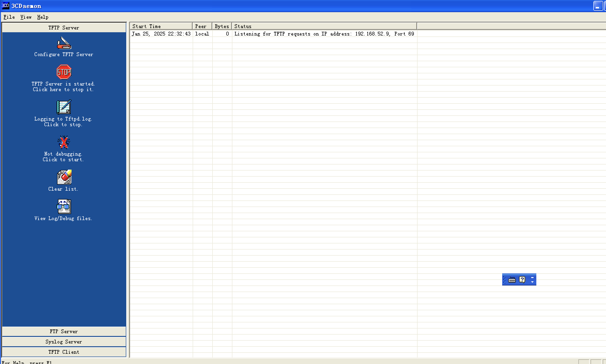
Task: Click the help question mark on language bar
Action: pyautogui.click(x=522, y=280)
